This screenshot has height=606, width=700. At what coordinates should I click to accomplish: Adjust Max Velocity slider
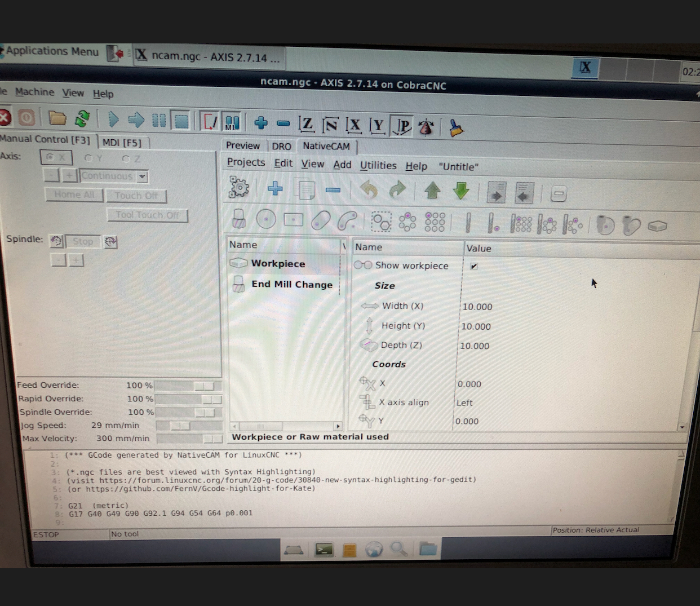point(189,439)
